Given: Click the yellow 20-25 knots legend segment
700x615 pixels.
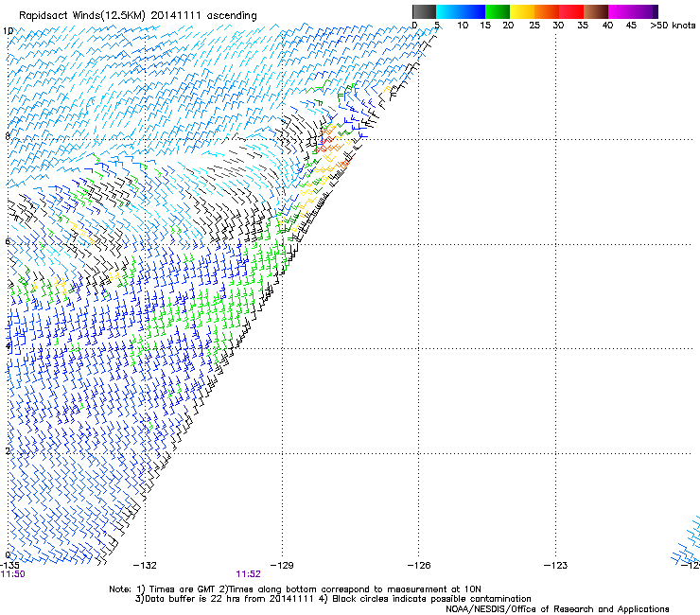Looking at the screenshot, I should click(x=522, y=11).
